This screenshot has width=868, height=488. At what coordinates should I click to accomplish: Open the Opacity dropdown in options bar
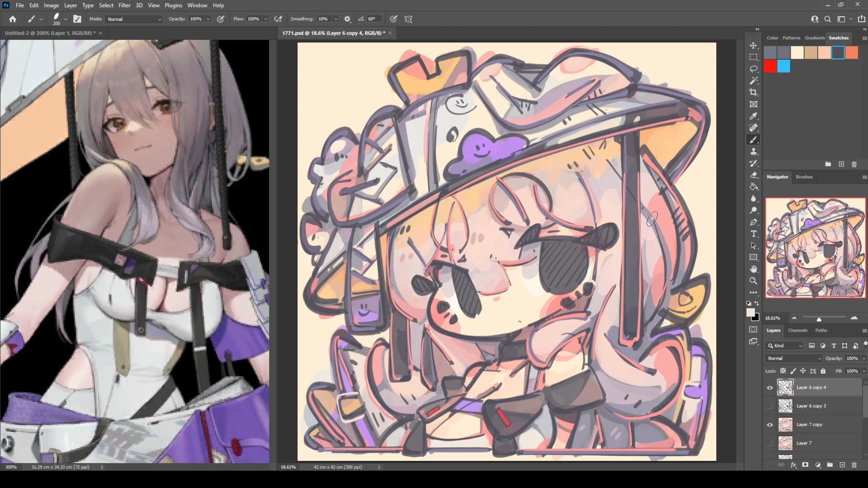tap(208, 19)
